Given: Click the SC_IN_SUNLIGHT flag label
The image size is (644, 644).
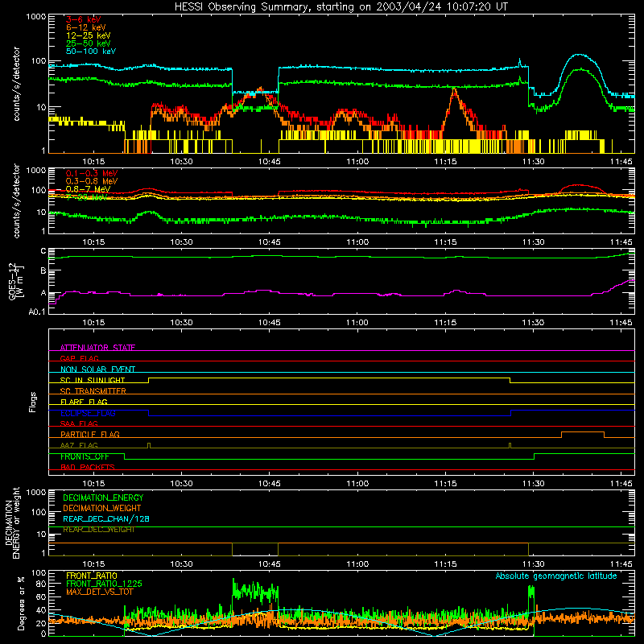Looking at the screenshot, I should click(x=93, y=380).
